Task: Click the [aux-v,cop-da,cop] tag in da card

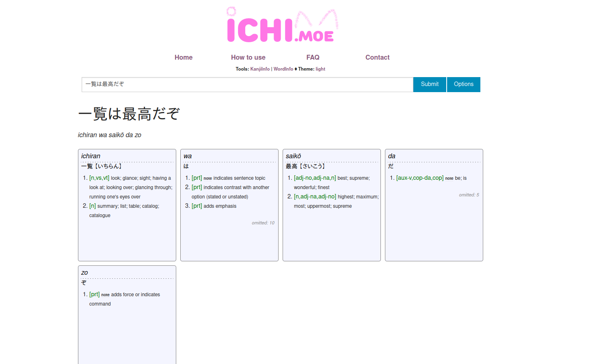Action: (x=419, y=178)
